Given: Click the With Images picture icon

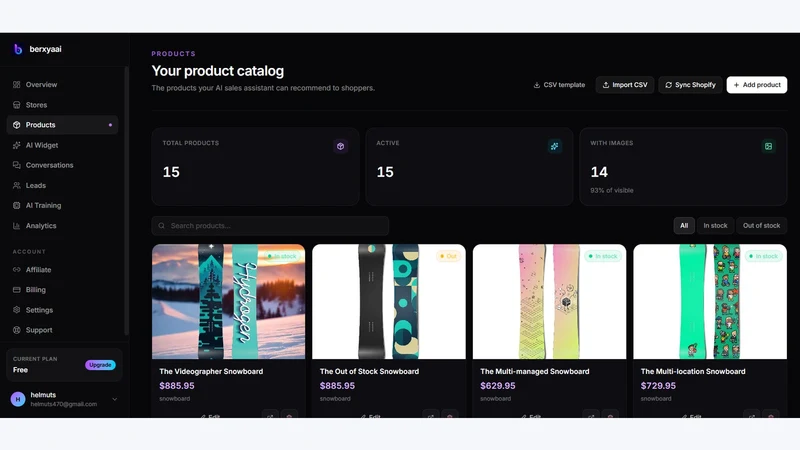Looking at the screenshot, I should (768, 146).
